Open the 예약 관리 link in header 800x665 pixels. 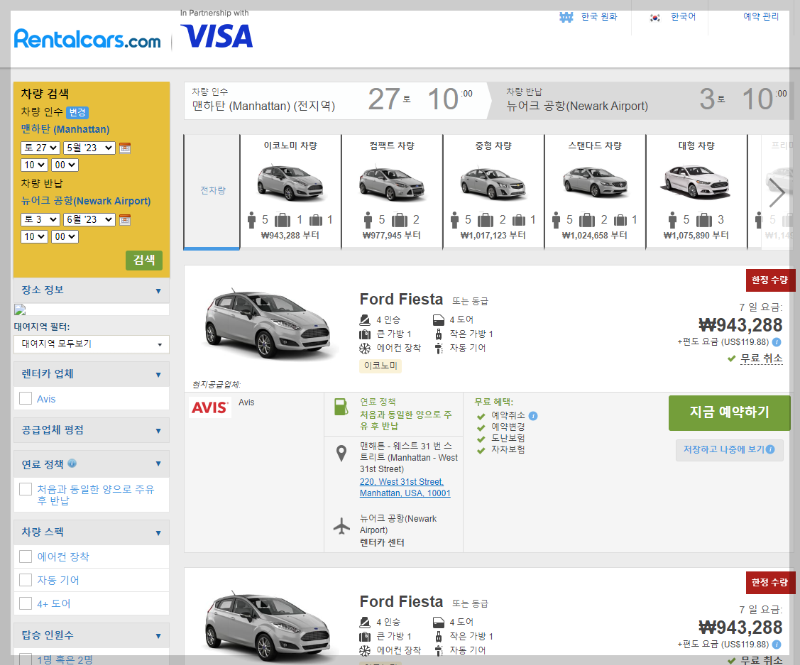tap(761, 17)
